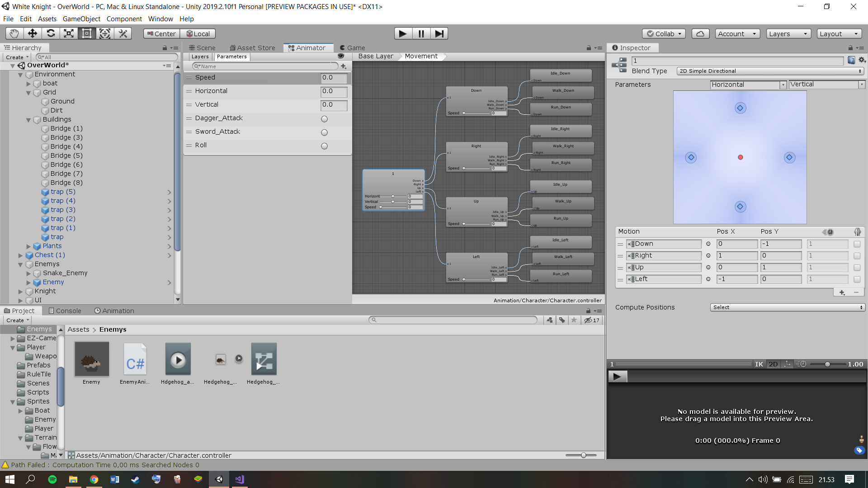Screen dimensions: 868x488
Task: Toggle Local handle rotation button
Action: (198, 34)
